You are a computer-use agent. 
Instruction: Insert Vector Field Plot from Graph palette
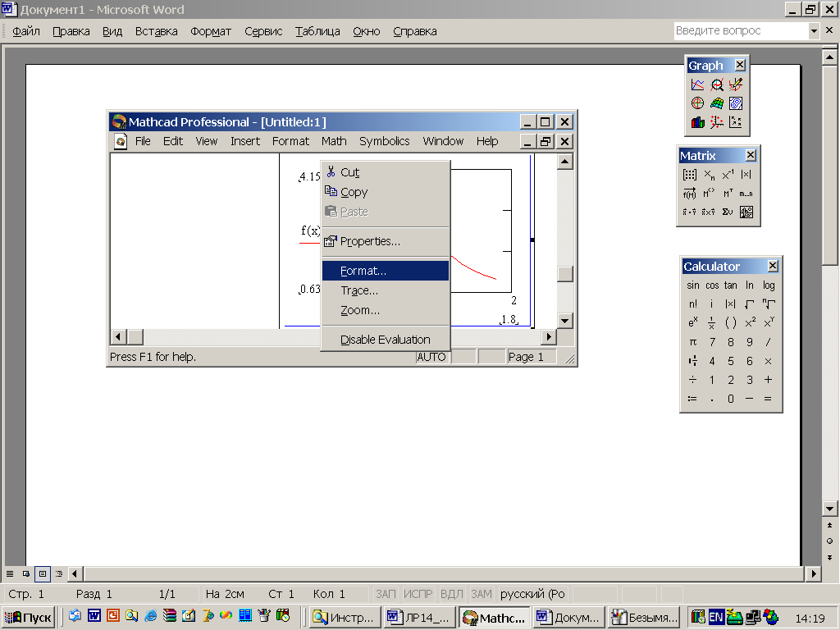[736, 122]
